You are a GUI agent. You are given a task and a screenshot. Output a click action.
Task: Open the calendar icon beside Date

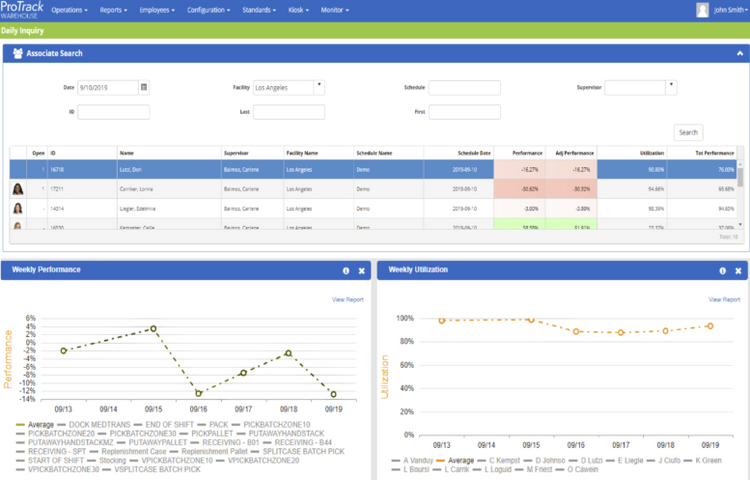click(x=143, y=87)
